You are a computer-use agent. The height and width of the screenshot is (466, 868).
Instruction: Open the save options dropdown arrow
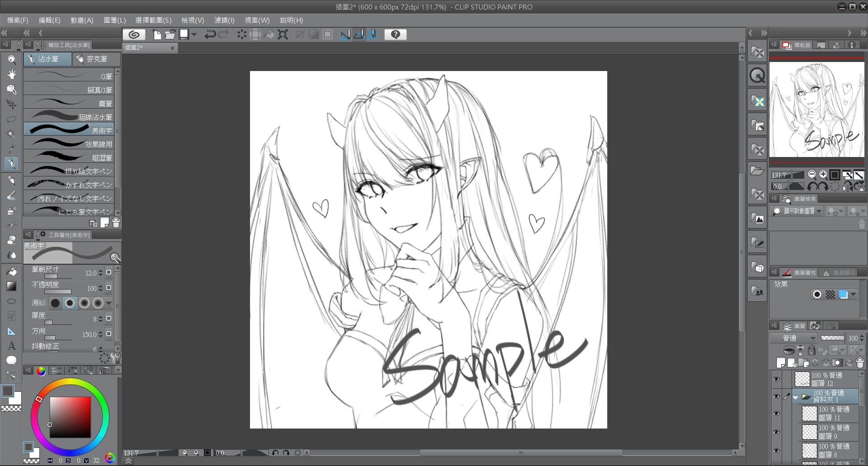click(x=194, y=34)
